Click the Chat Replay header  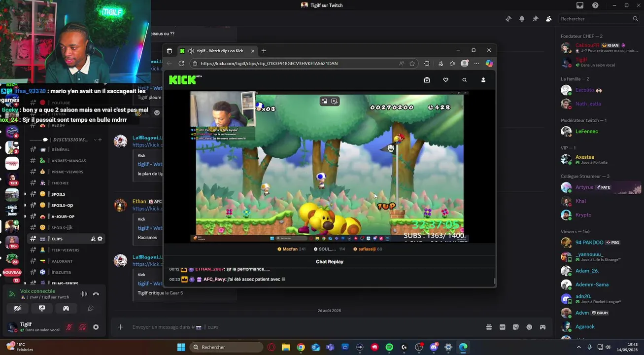(x=330, y=262)
